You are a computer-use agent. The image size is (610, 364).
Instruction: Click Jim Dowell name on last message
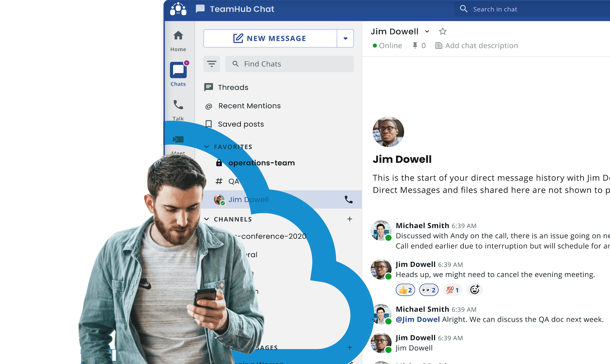(416, 338)
